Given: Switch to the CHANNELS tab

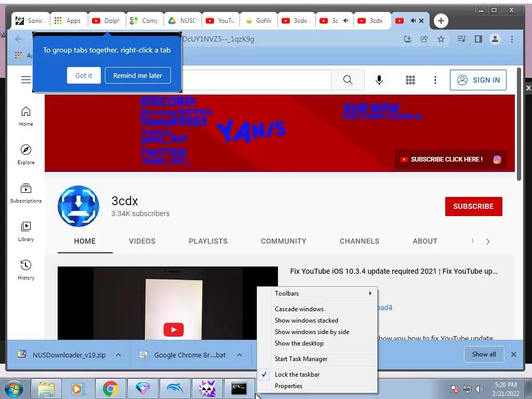Looking at the screenshot, I should (360, 241).
